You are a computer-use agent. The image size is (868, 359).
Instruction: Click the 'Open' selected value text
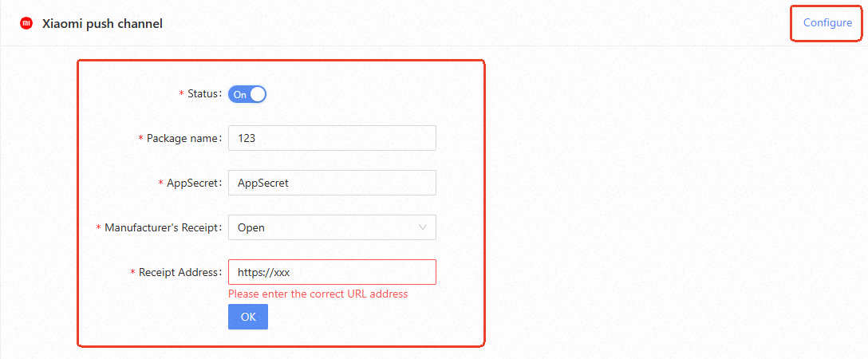[251, 227]
